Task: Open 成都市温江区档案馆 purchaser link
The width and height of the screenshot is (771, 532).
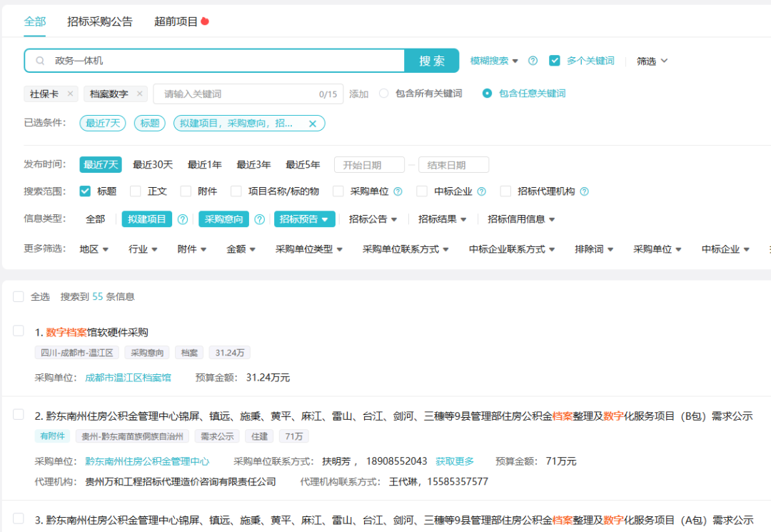Action: (x=128, y=377)
